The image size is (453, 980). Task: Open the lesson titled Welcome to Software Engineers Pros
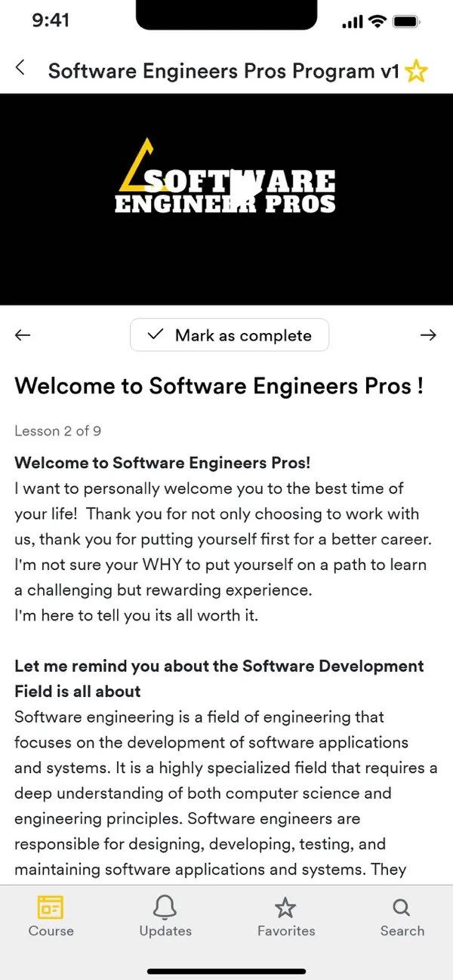click(x=219, y=386)
